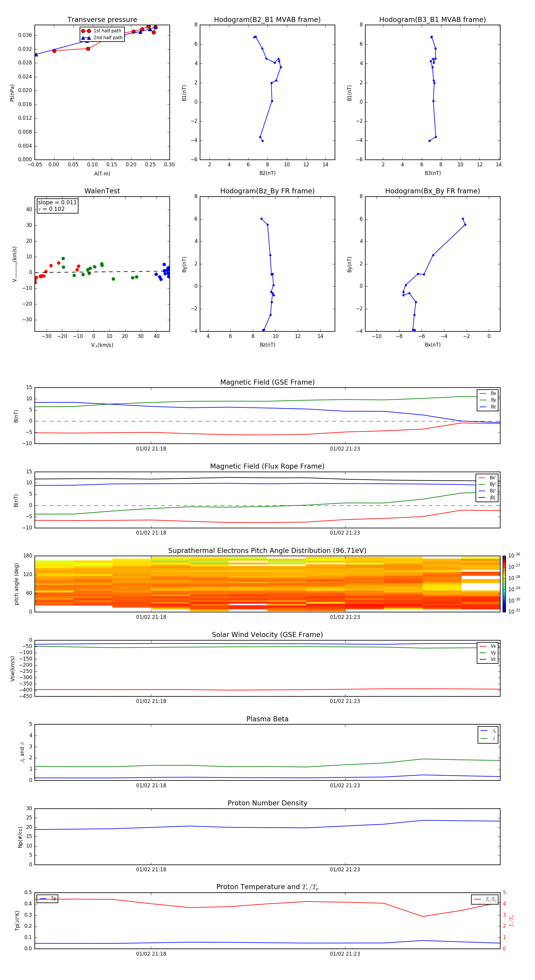Click the "Vsw(km/s)" y-axis label
Screen dimensions: 535x980
(x=12, y=668)
